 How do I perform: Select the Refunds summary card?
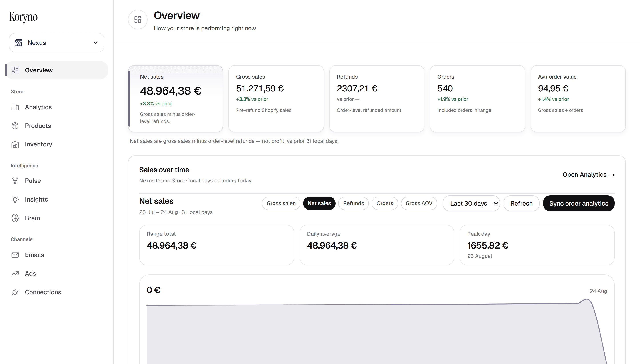[x=377, y=99]
